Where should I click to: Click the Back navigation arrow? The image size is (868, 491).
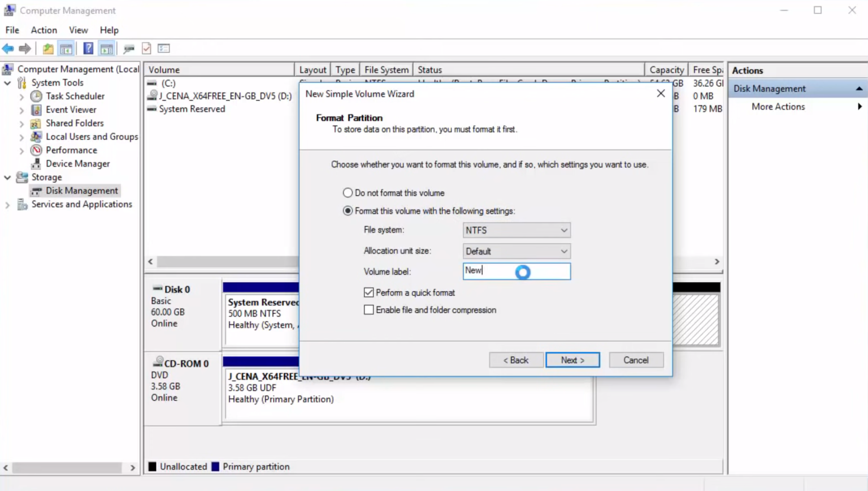[8, 48]
